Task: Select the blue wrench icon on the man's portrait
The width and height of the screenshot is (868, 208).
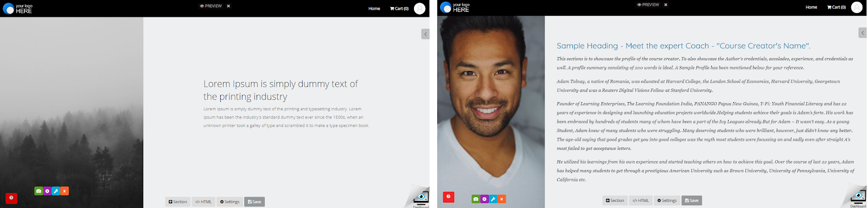Action: (493, 199)
